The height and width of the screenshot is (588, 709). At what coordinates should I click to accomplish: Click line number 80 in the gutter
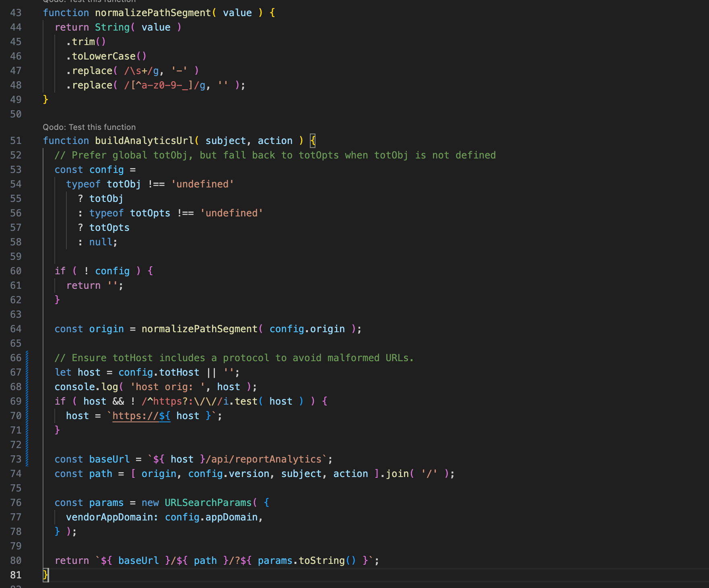click(16, 561)
